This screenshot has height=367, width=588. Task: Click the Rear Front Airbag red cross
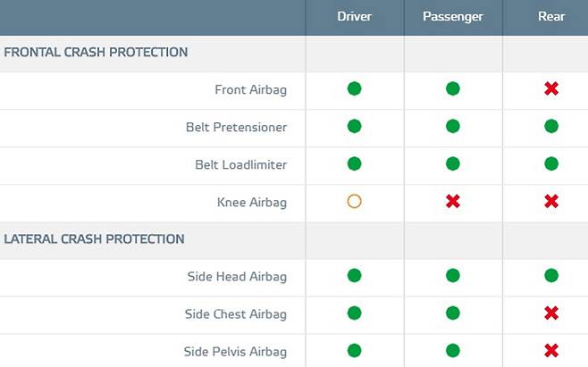tap(551, 89)
